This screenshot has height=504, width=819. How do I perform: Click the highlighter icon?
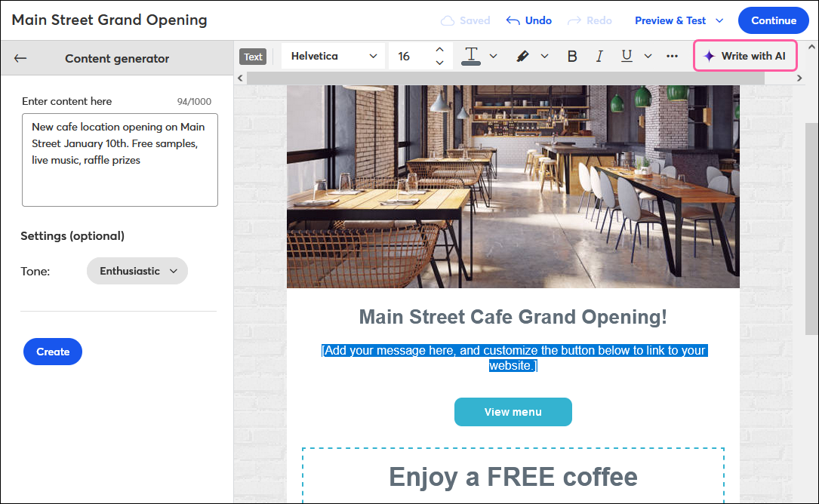(522, 56)
